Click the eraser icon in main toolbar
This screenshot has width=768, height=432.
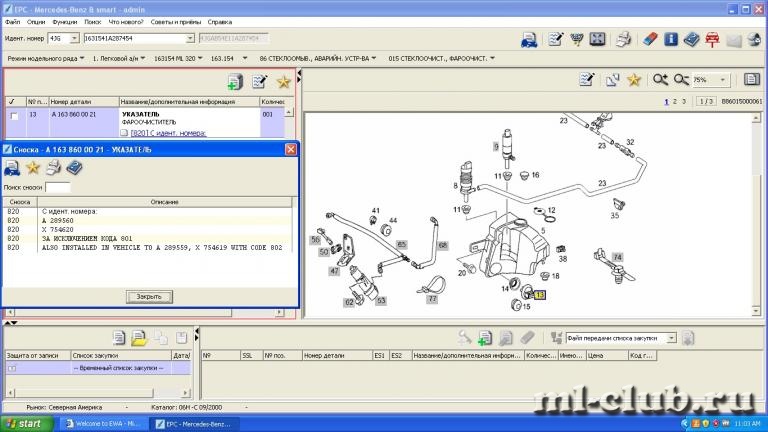tap(649, 39)
